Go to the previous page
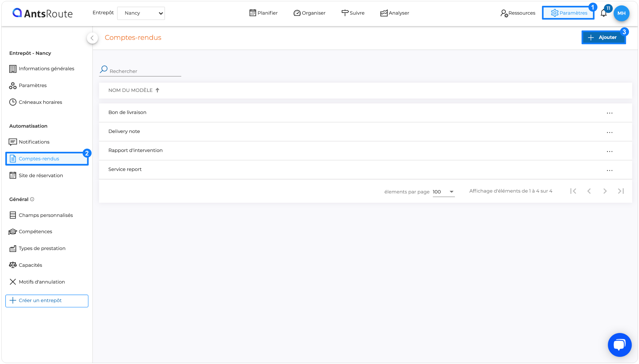 click(x=589, y=191)
